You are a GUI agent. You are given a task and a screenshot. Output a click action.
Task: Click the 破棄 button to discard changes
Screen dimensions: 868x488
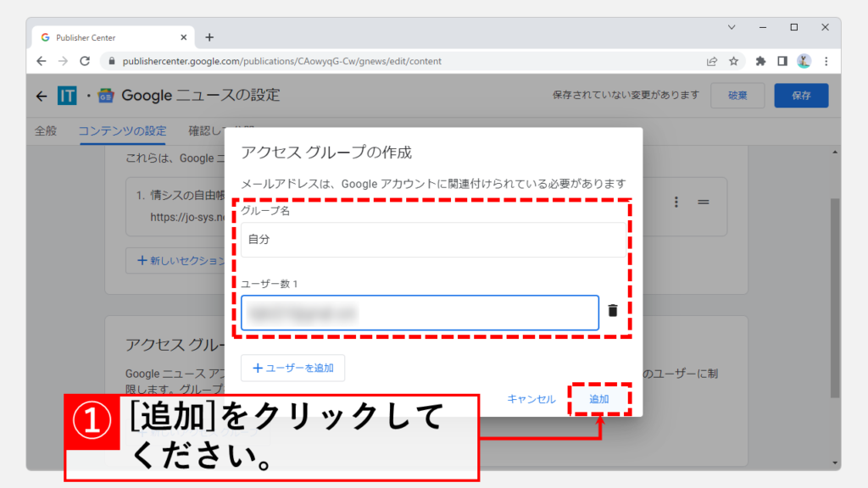click(x=737, y=96)
